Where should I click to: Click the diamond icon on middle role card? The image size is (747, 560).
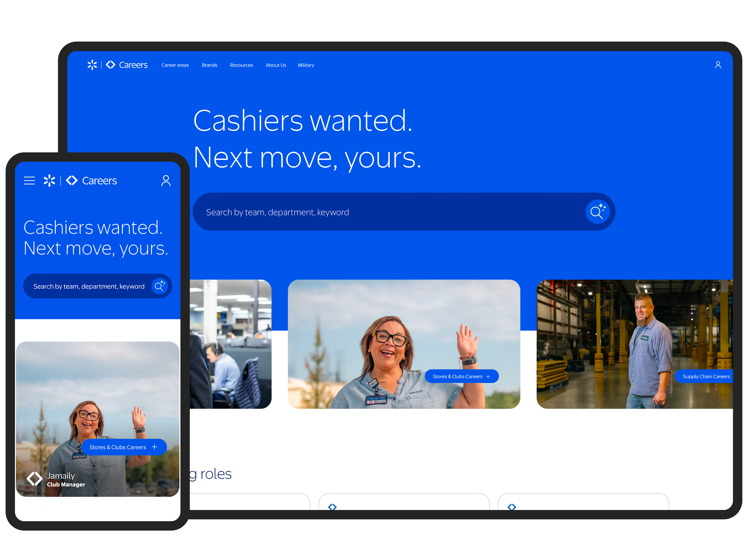(332, 507)
